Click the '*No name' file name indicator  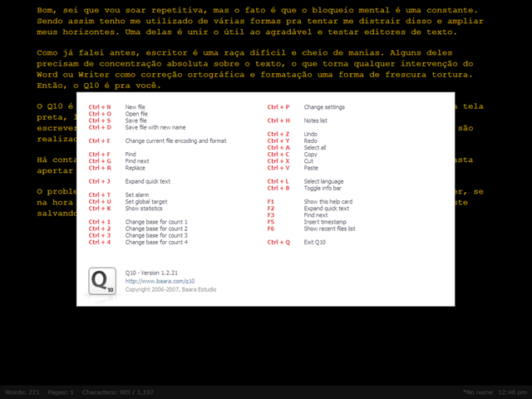478,392
